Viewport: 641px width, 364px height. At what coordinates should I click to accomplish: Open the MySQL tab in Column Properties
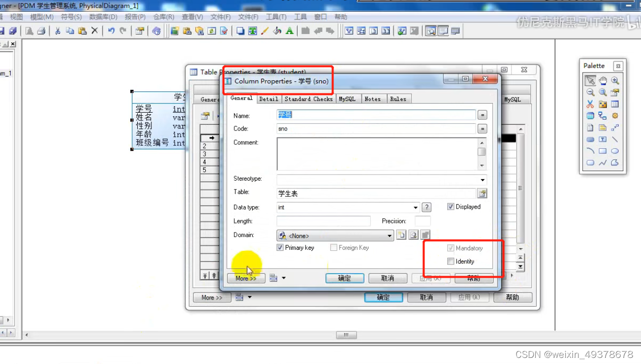click(347, 99)
